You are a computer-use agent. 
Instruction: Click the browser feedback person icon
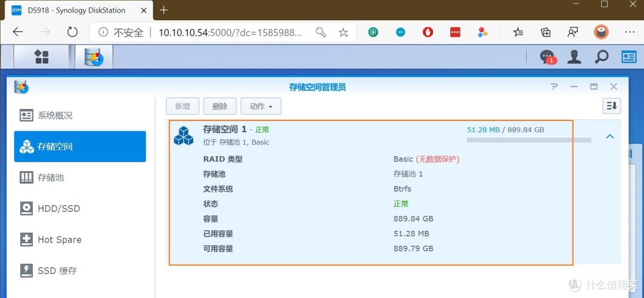pyautogui.click(x=572, y=32)
